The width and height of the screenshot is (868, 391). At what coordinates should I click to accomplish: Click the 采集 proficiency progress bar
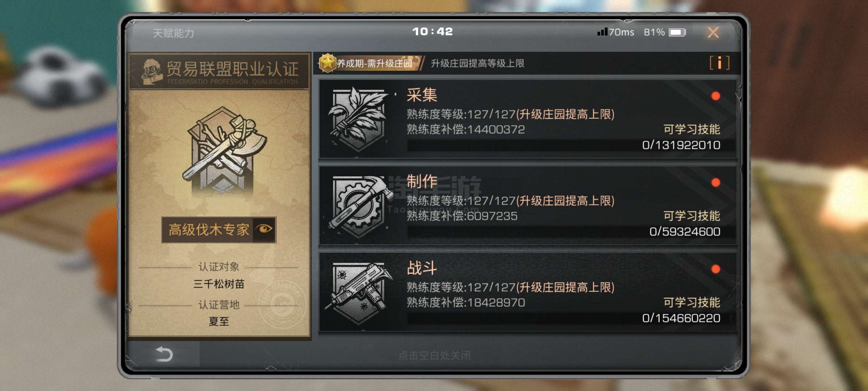571,145
